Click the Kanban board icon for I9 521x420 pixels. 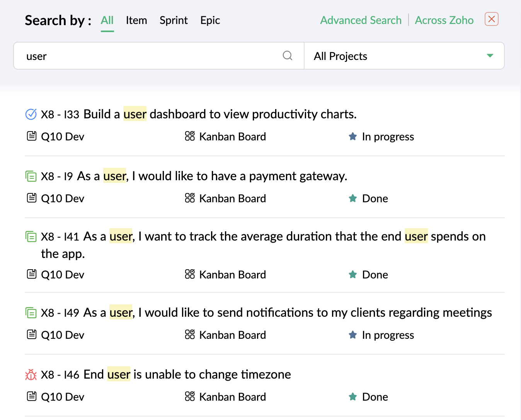tap(190, 198)
